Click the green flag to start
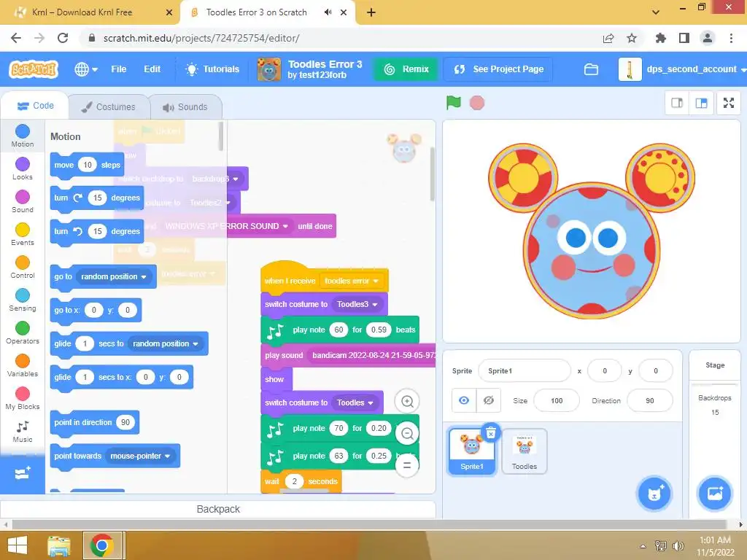 [454, 102]
